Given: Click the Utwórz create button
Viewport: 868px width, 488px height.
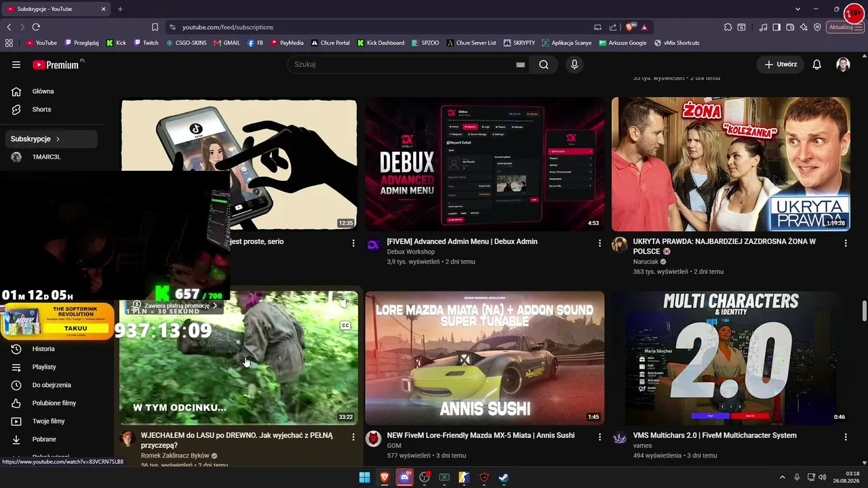Looking at the screenshot, I should (781, 64).
